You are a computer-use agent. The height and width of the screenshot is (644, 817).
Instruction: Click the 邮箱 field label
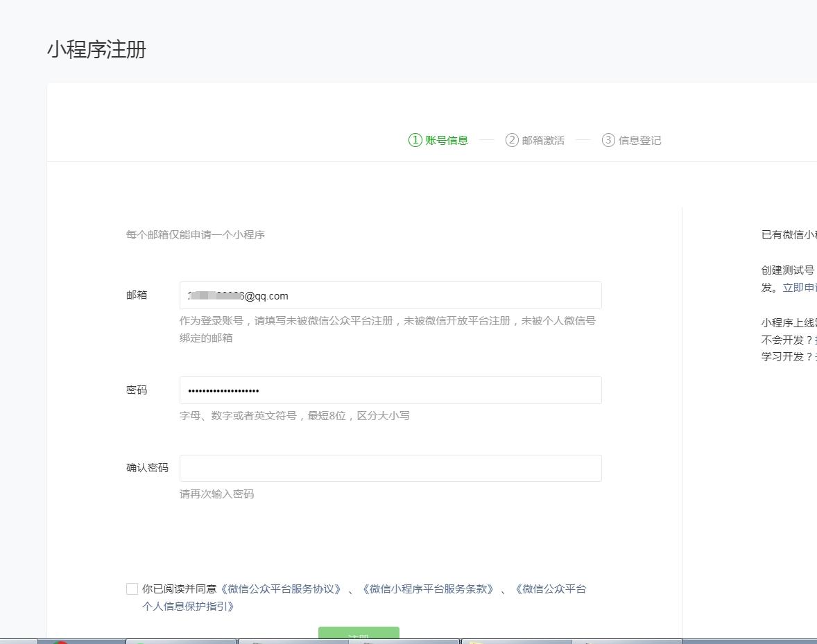[137, 295]
